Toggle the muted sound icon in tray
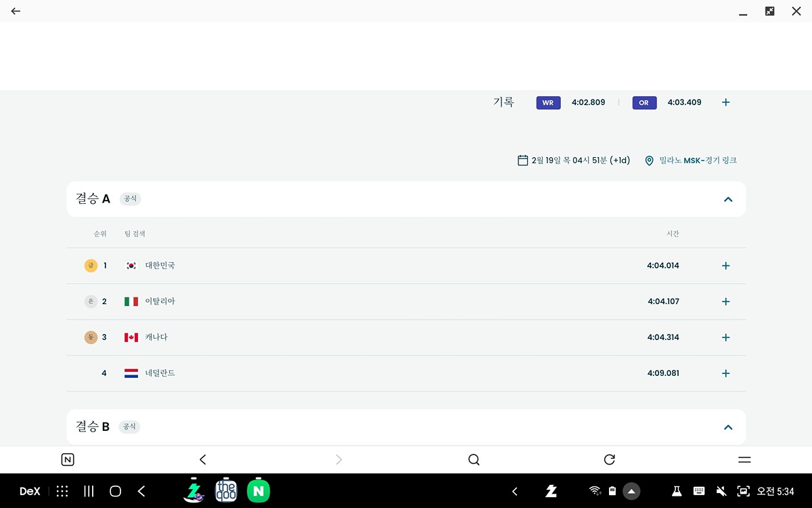This screenshot has height=508, width=812. click(x=721, y=492)
